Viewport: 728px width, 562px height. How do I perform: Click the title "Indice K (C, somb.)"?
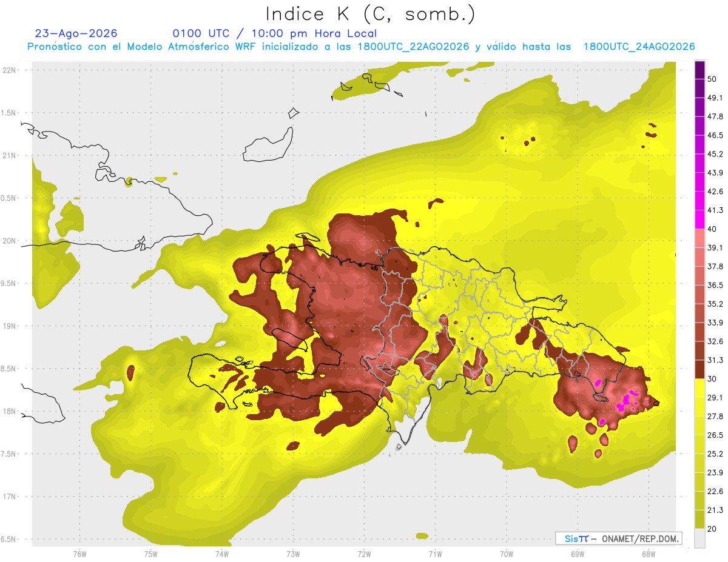pos(371,15)
